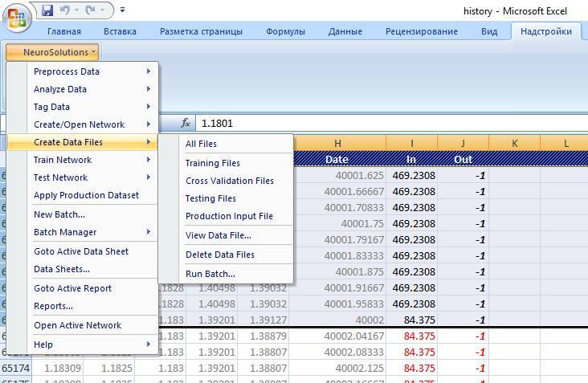Choose Open Active Network
The width and height of the screenshot is (588, 383).
pos(82,325)
